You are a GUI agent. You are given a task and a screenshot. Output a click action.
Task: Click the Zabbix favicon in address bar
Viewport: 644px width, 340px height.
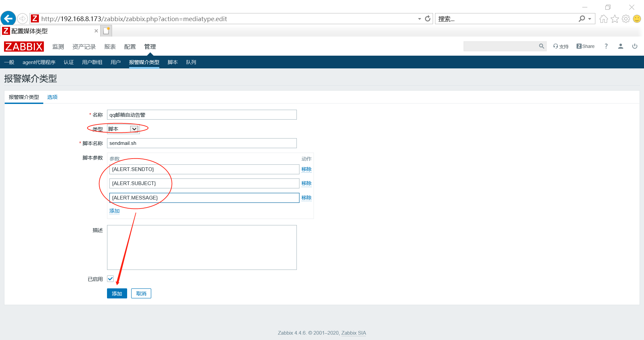click(x=35, y=18)
